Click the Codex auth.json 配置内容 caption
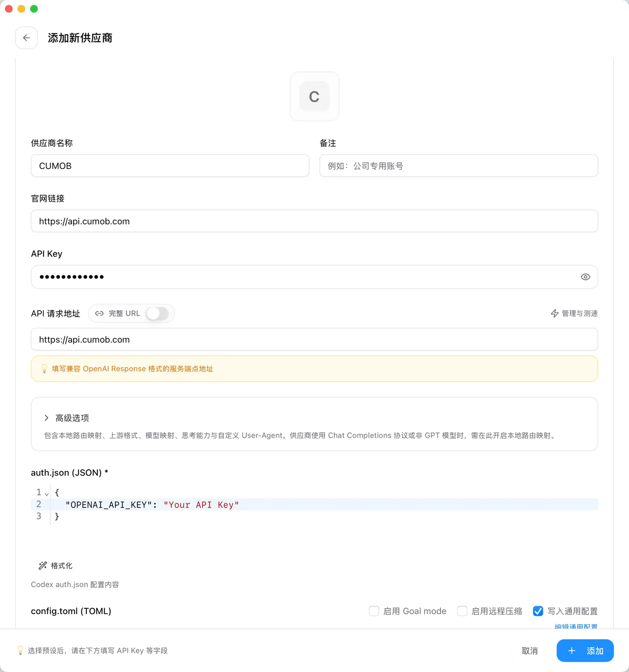Screen dimensions: 629x672 pos(75,584)
